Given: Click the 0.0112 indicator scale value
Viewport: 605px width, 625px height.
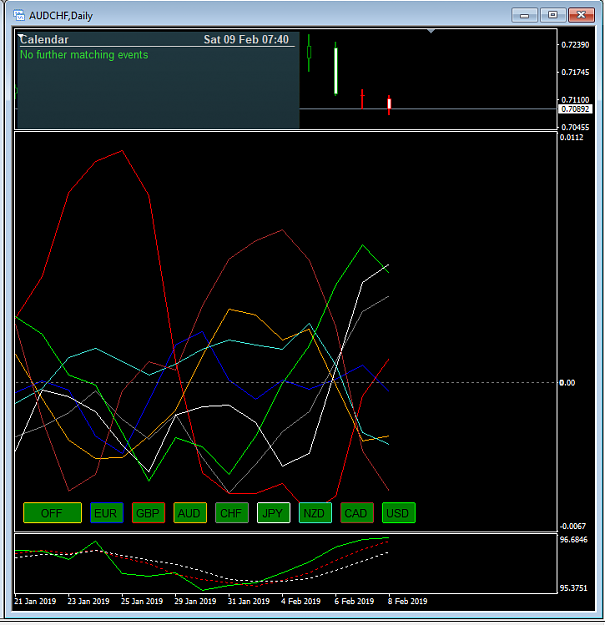Looking at the screenshot, I should coord(572,138).
